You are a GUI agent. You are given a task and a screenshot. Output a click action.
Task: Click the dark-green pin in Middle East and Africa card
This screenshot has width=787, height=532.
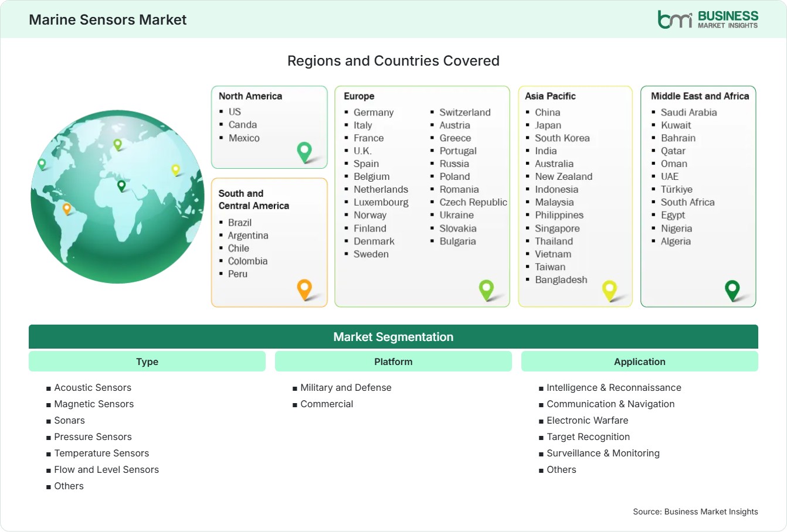point(732,289)
